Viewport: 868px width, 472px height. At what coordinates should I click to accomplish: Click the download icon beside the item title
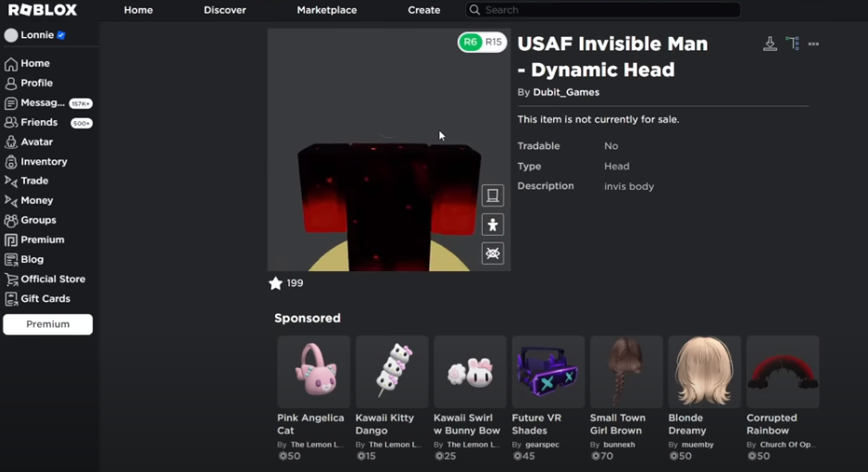pyautogui.click(x=770, y=43)
